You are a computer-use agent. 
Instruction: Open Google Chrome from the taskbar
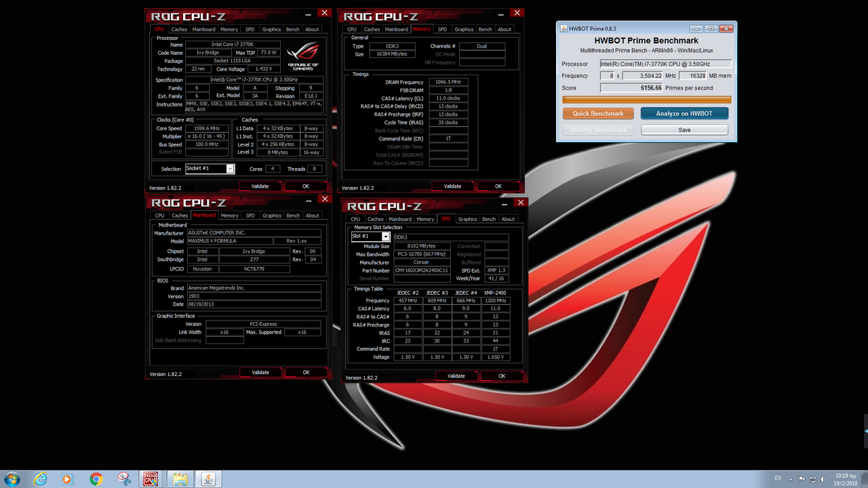click(x=96, y=479)
